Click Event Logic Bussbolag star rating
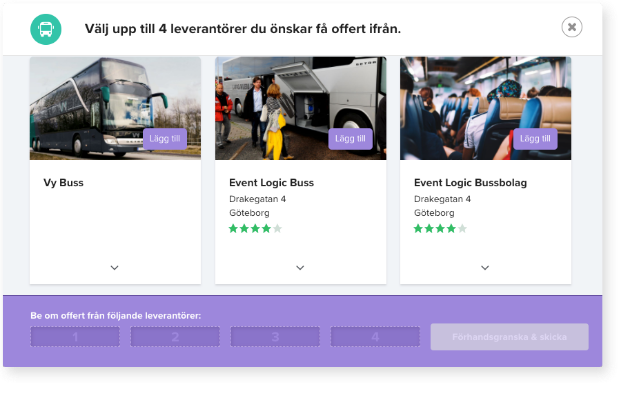 point(440,229)
